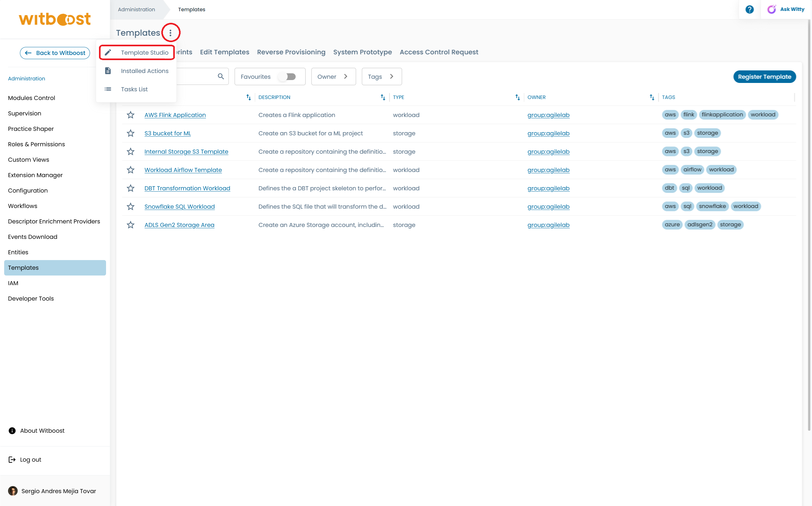The width and height of the screenshot is (812, 506).
Task: Toggle the Favourites filter switch
Action: [x=288, y=77]
